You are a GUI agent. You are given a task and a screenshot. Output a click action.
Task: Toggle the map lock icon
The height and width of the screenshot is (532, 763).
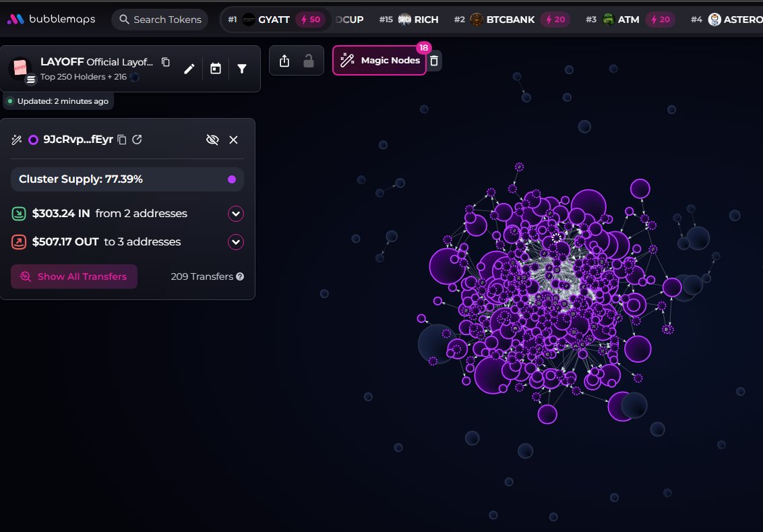tap(309, 61)
